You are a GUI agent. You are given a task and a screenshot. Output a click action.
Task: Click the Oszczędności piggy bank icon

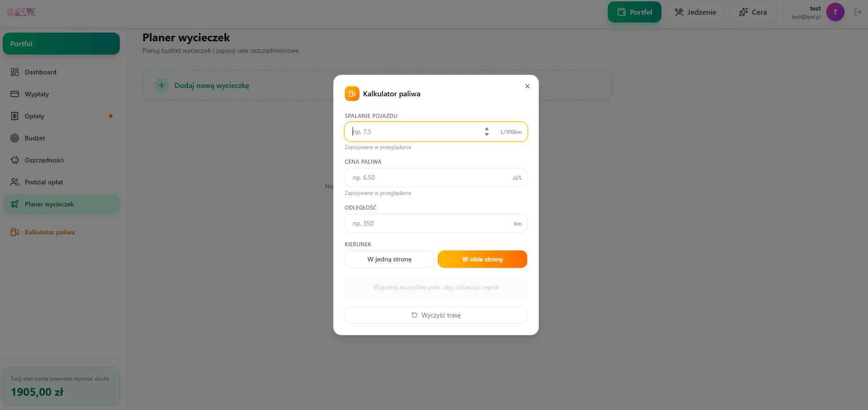click(15, 160)
